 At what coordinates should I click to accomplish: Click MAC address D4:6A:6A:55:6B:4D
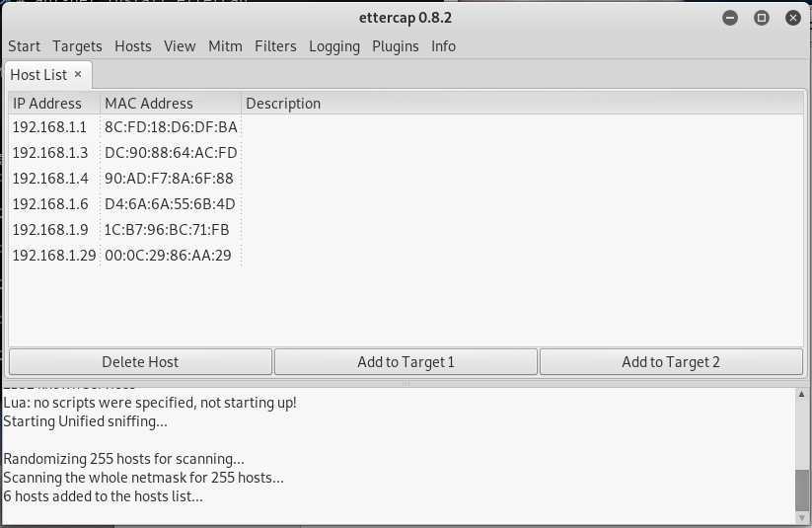170,204
